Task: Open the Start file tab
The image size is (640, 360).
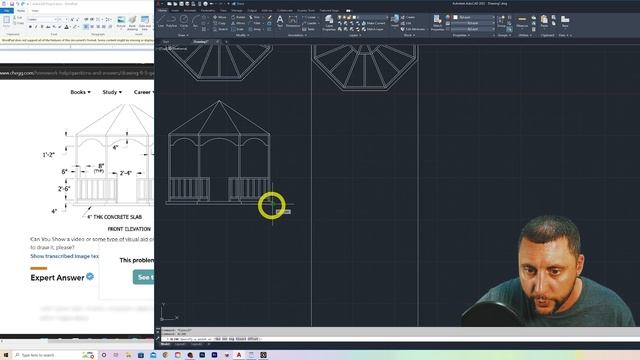Action: click(166, 42)
